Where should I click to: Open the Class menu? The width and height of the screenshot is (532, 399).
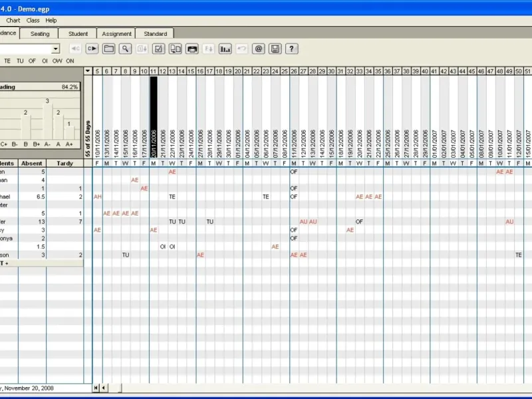pyautogui.click(x=33, y=21)
